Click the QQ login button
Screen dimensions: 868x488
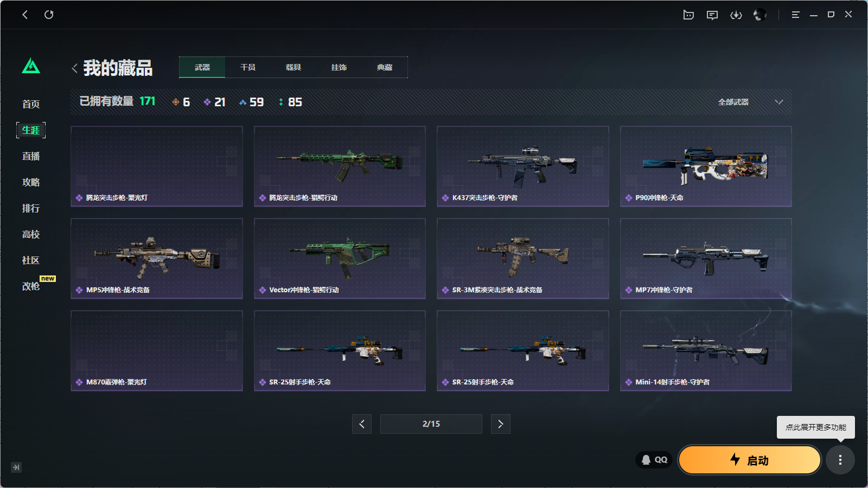[x=654, y=460]
